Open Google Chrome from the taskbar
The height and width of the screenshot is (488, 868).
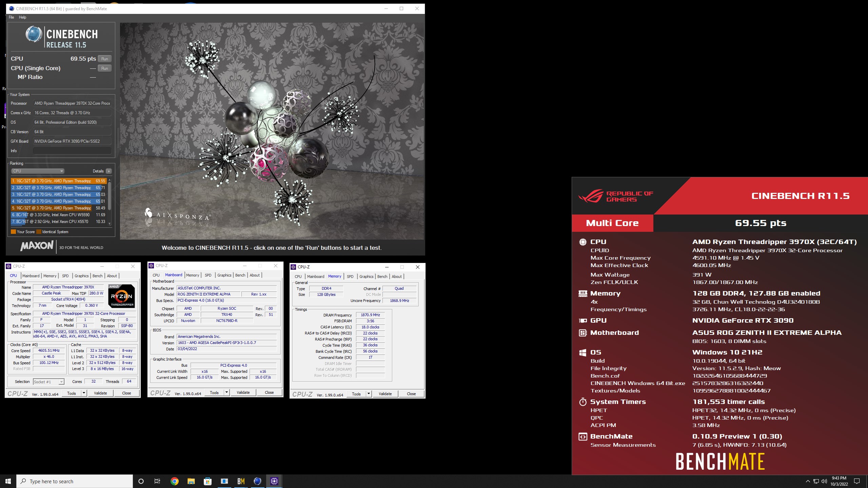click(175, 481)
